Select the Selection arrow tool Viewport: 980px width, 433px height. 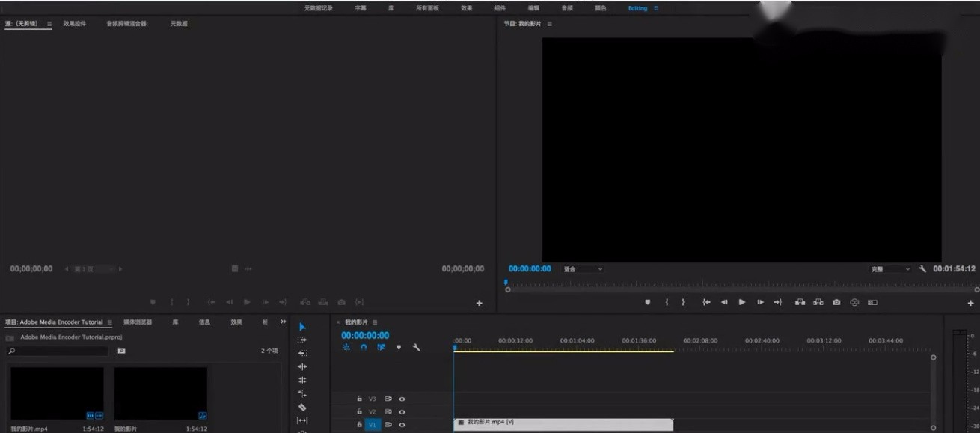point(302,327)
